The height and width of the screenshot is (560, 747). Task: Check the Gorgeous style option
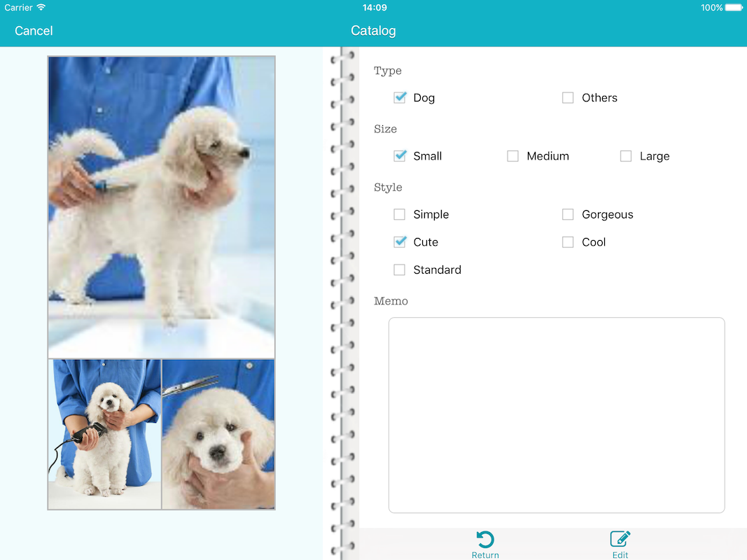568,215
